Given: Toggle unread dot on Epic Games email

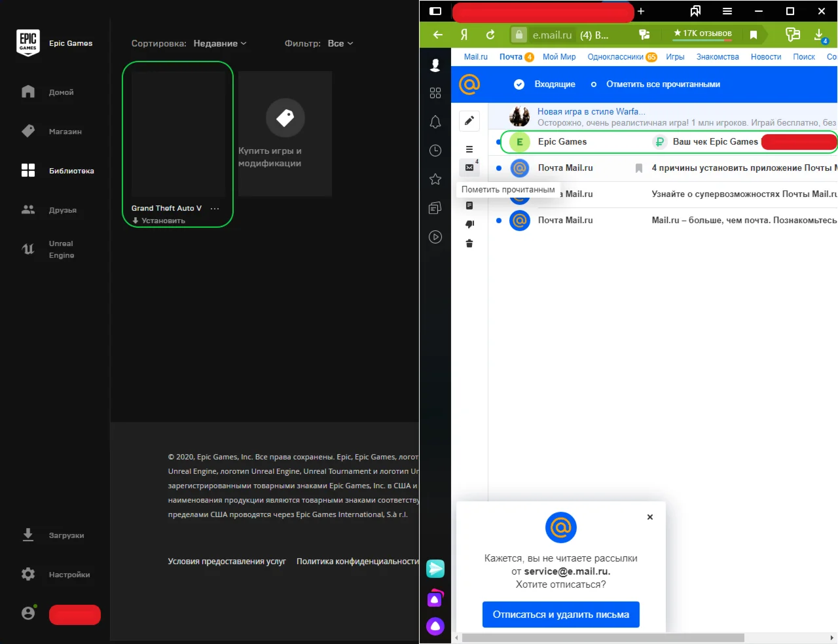Looking at the screenshot, I should point(499,142).
